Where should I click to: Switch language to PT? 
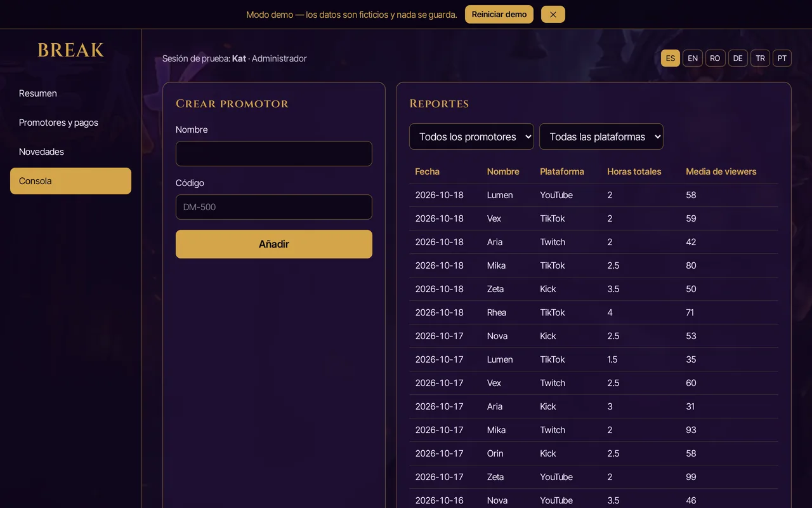point(782,58)
